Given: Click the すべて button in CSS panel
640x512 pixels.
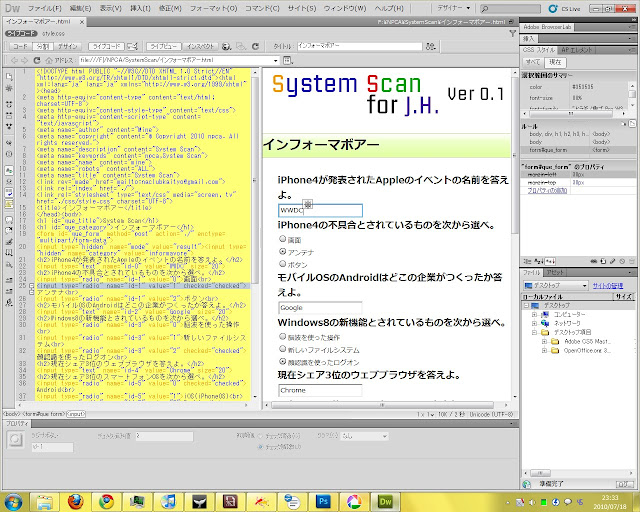Looking at the screenshot, I should click(x=533, y=62).
